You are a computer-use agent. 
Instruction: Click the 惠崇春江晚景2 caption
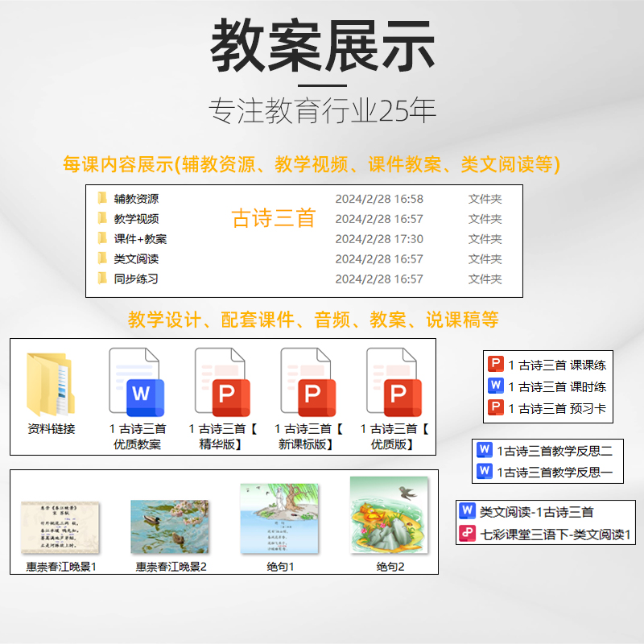[x=171, y=567]
